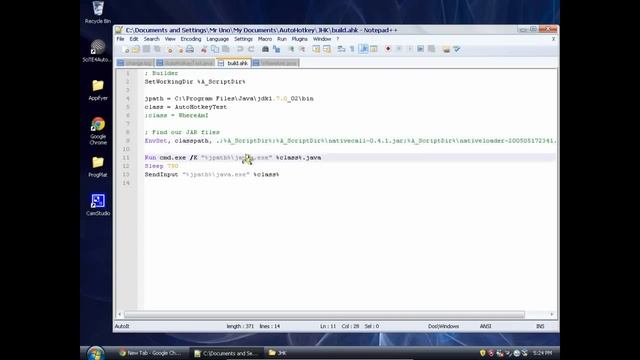Switch to the change.log tab
640x360 pixels.
(135, 63)
